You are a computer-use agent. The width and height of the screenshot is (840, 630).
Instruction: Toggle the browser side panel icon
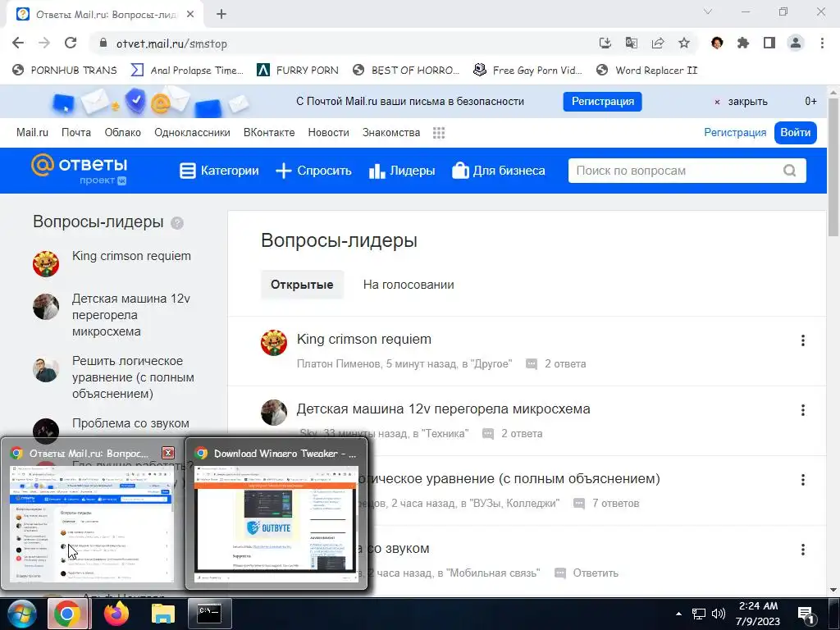point(769,43)
